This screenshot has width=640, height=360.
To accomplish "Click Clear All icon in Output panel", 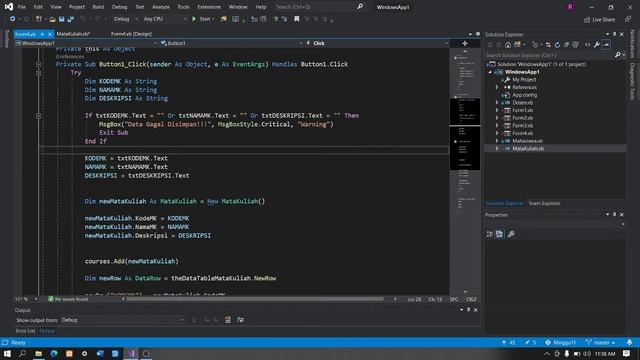I will pos(228,320).
